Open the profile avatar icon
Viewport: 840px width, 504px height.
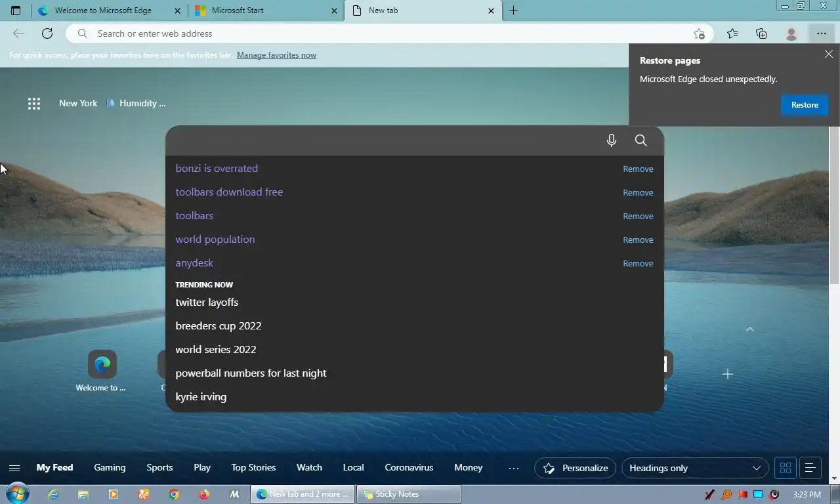(x=791, y=33)
